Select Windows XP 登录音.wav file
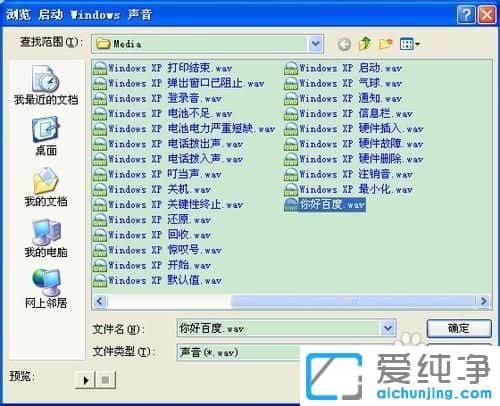The width and height of the screenshot is (500, 406). pos(157,98)
